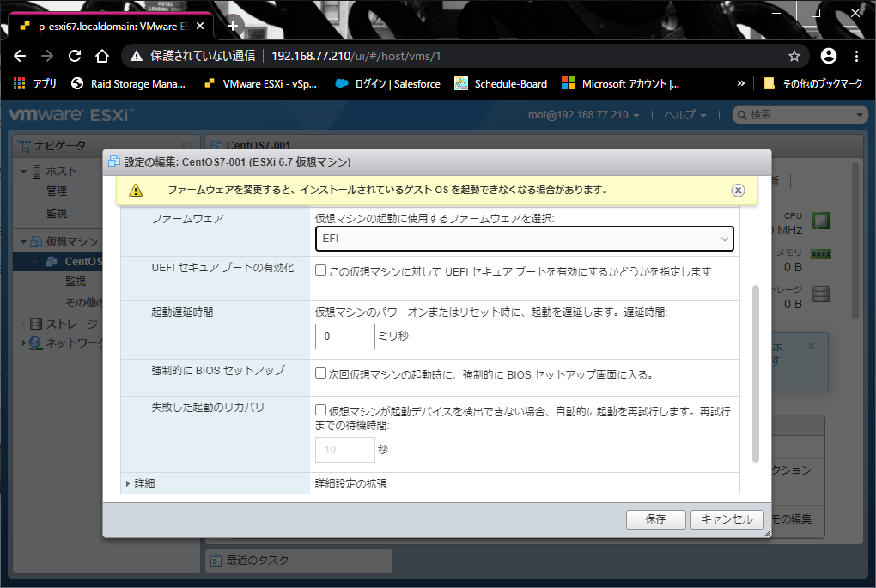Screen dimensions: 876x588
Task: Click the ナビゲータ panel header
Action: coord(106,146)
